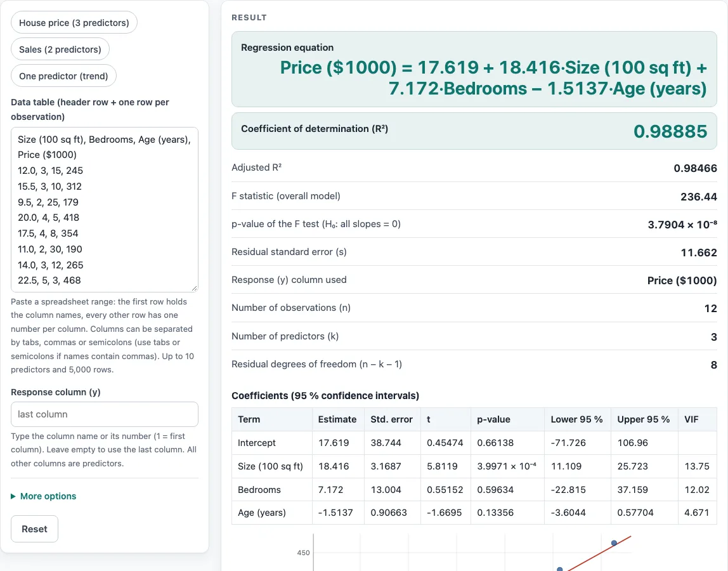Select the Age VIF value 4.671
The image size is (728, 571).
point(697,513)
